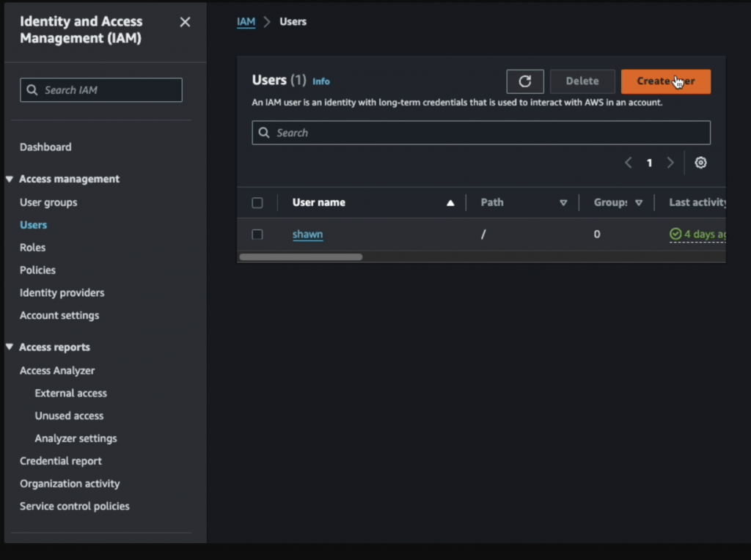Open Account settings

pyautogui.click(x=59, y=315)
